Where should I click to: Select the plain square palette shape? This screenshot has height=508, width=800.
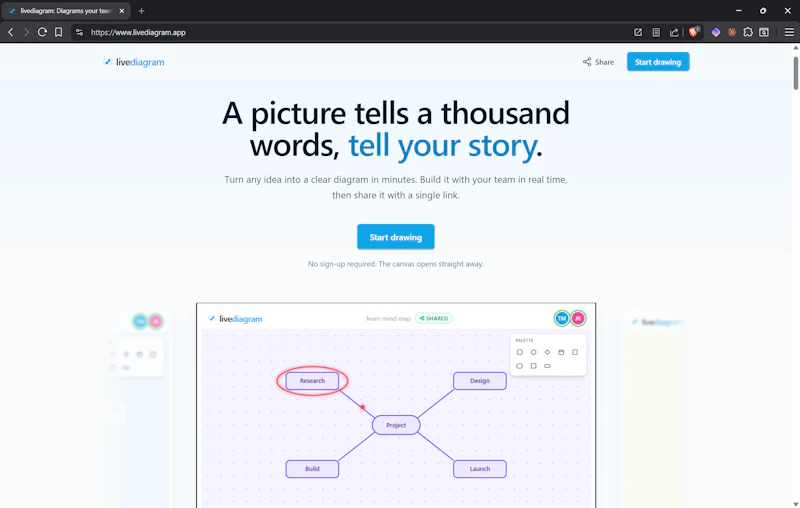[533, 366]
